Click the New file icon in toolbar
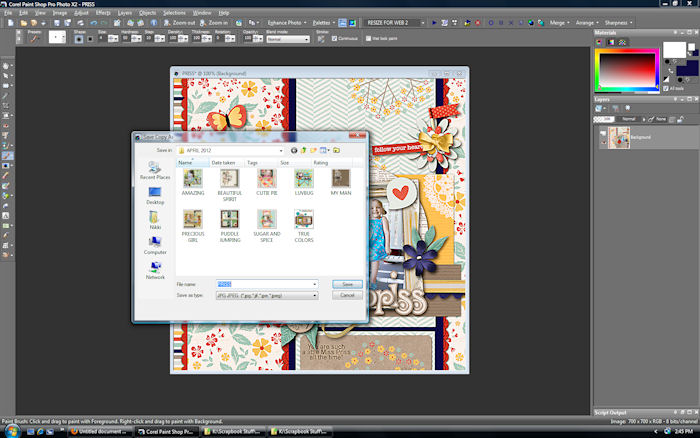Screen dimensions: 700x438 11,23
